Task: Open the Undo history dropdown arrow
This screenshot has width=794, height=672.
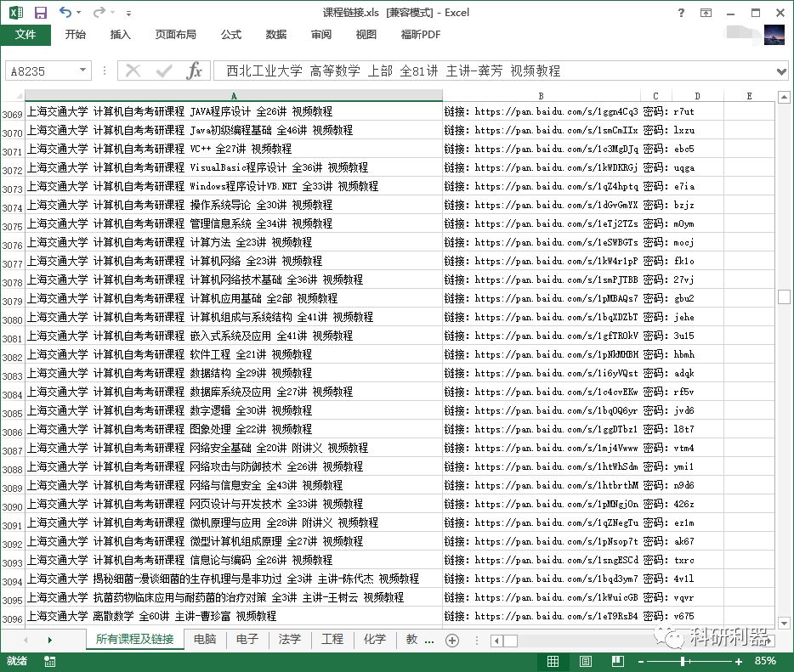Action: tap(78, 12)
